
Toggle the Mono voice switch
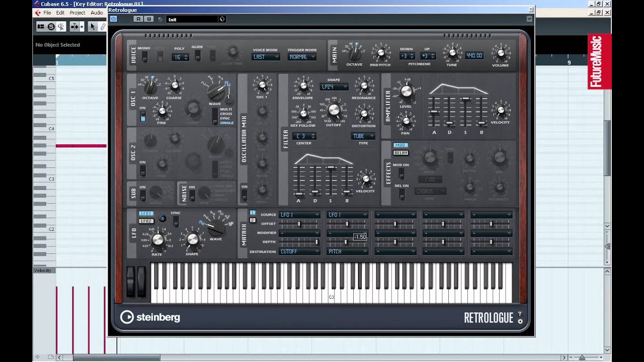coord(144,57)
